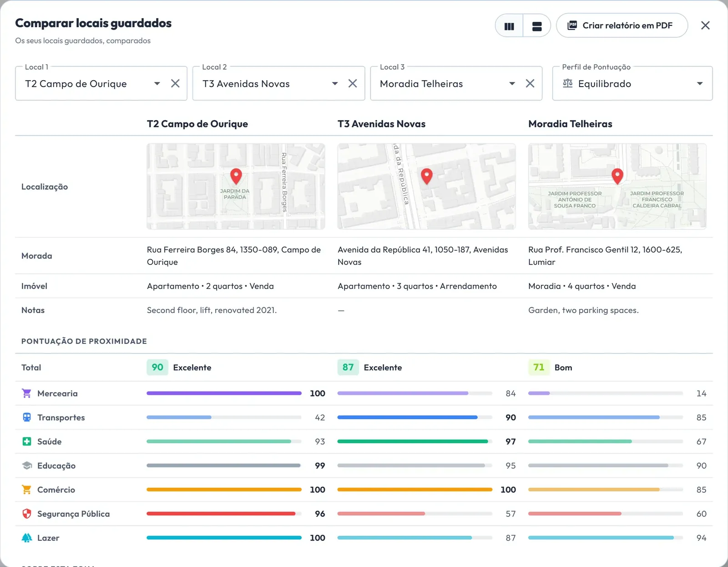Close the compare dialog

(705, 25)
